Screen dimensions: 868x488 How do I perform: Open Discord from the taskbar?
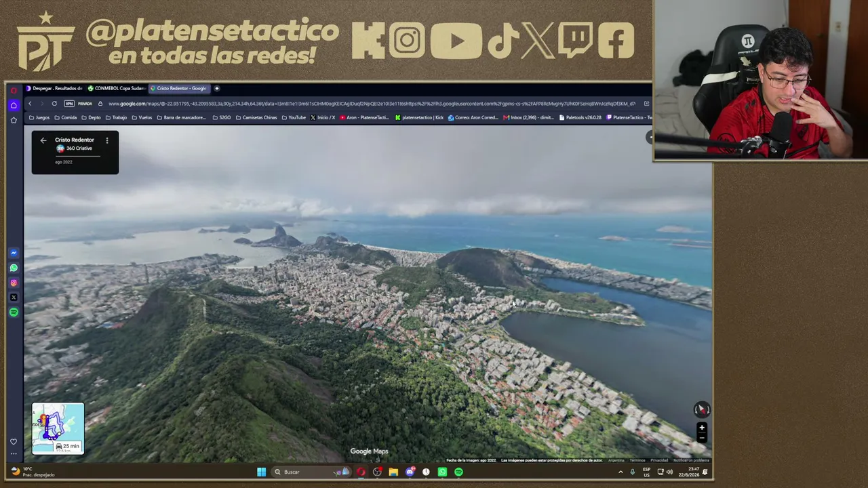pyautogui.click(x=410, y=472)
